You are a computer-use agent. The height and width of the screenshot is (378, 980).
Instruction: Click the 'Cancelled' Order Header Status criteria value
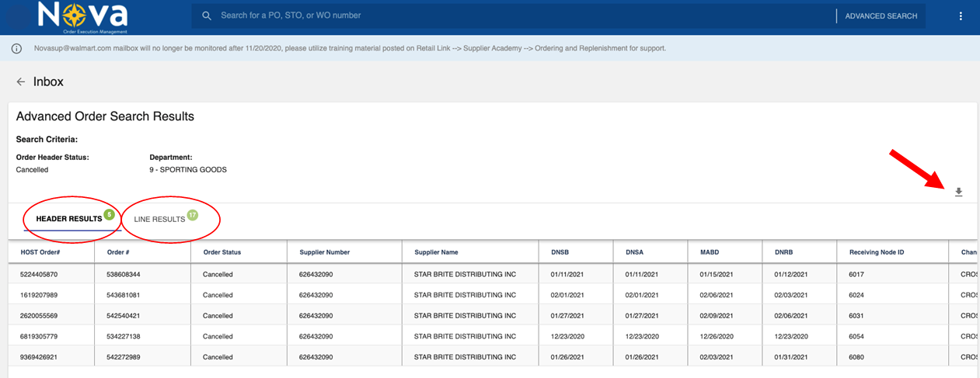point(32,169)
